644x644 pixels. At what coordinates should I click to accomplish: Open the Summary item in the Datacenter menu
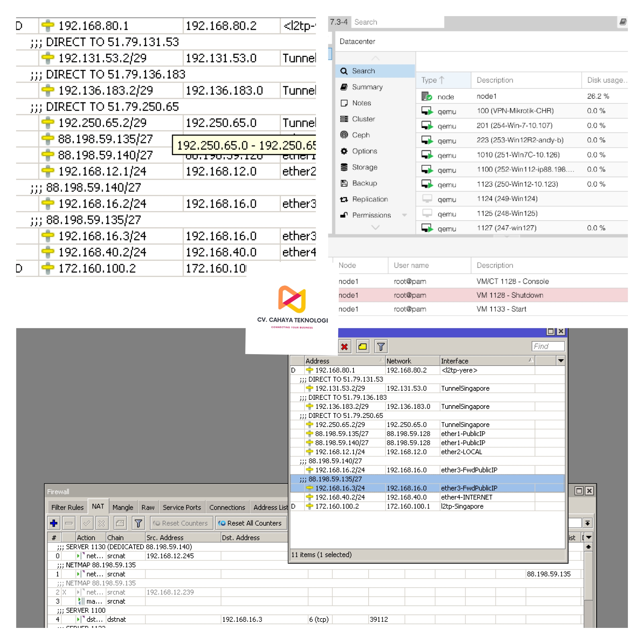point(367,87)
